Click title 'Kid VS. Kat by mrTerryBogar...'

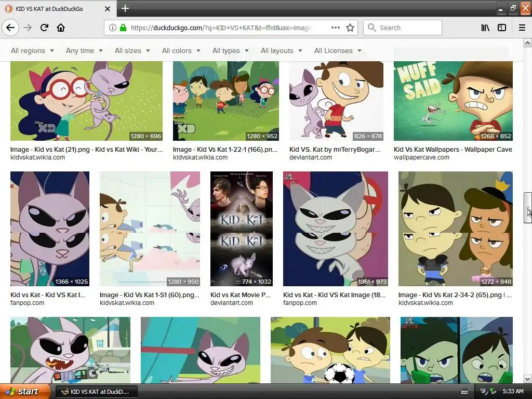[x=335, y=149]
